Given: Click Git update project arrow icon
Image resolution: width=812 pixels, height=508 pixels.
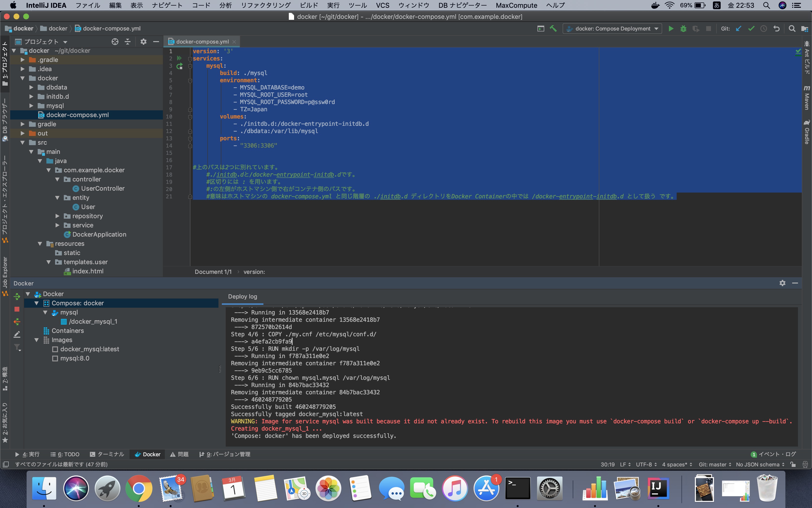Looking at the screenshot, I should (x=739, y=29).
